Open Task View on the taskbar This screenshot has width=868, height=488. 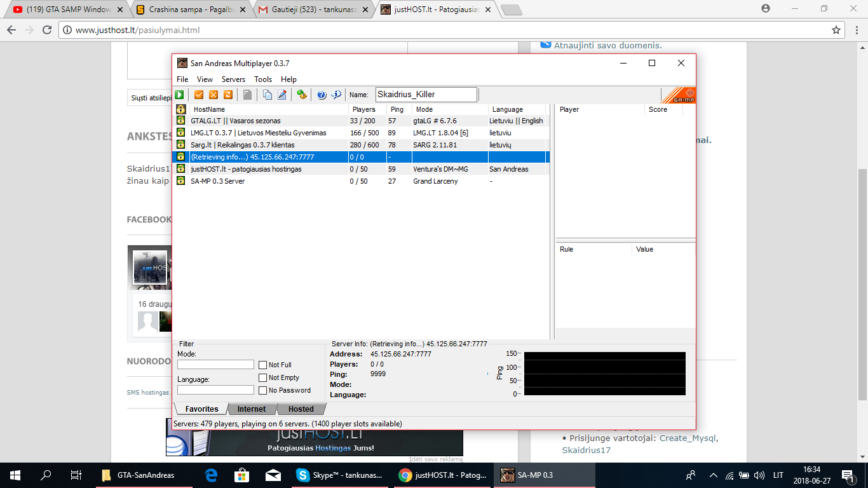(x=76, y=475)
